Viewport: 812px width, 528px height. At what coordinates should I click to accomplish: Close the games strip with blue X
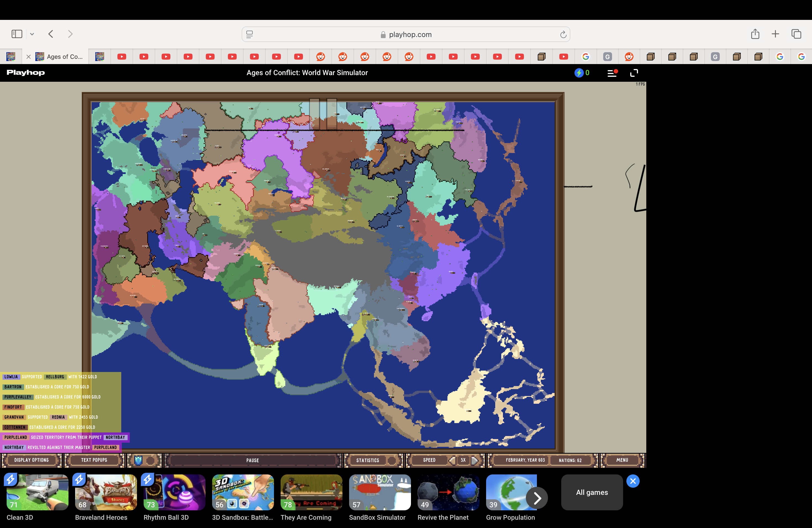(x=633, y=481)
